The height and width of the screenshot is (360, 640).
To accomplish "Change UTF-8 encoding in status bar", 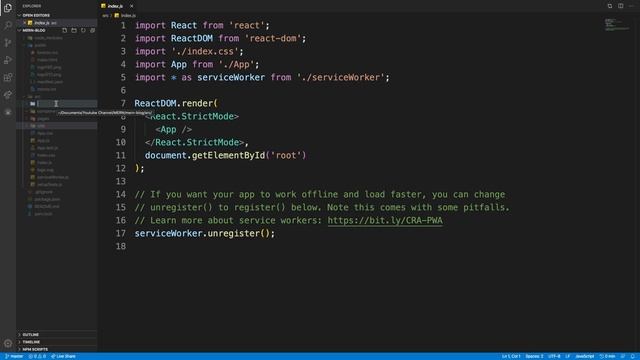I will 554,356.
